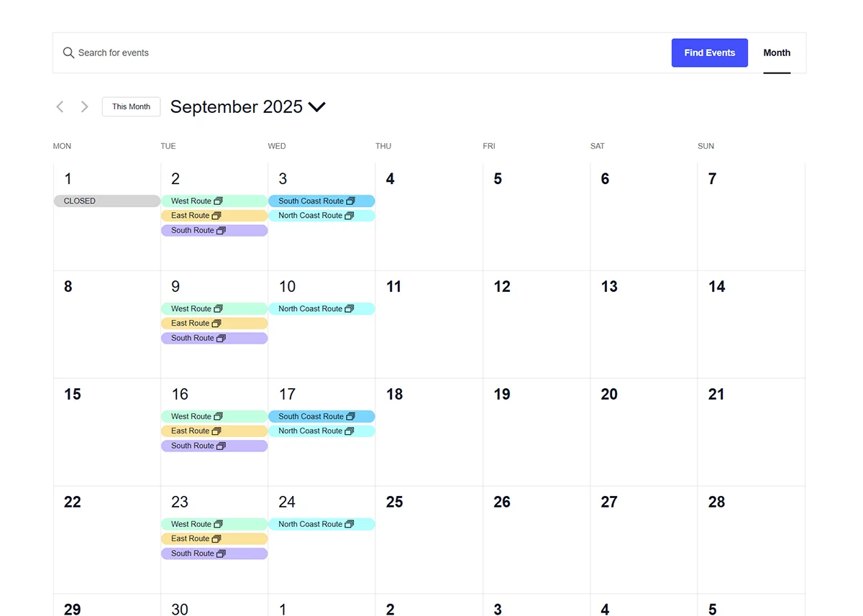Click the Find Events button
This screenshot has height=616, width=863.
point(710,53)
